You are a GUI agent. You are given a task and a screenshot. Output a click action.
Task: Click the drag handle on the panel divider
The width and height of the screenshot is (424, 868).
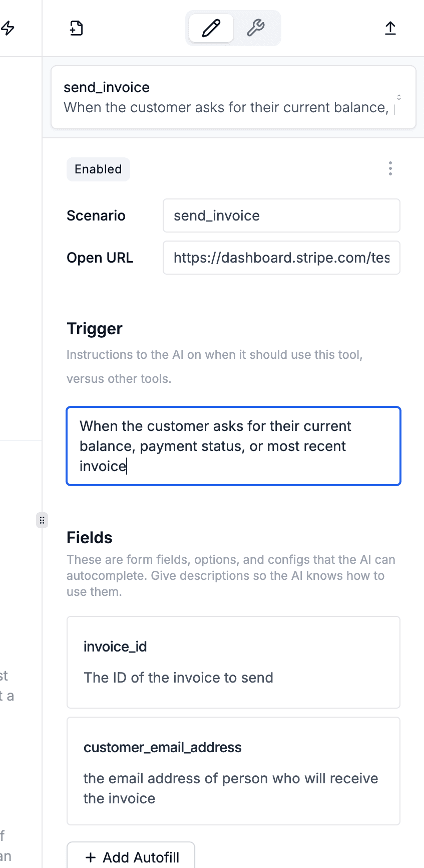click(x=42, y=520)
